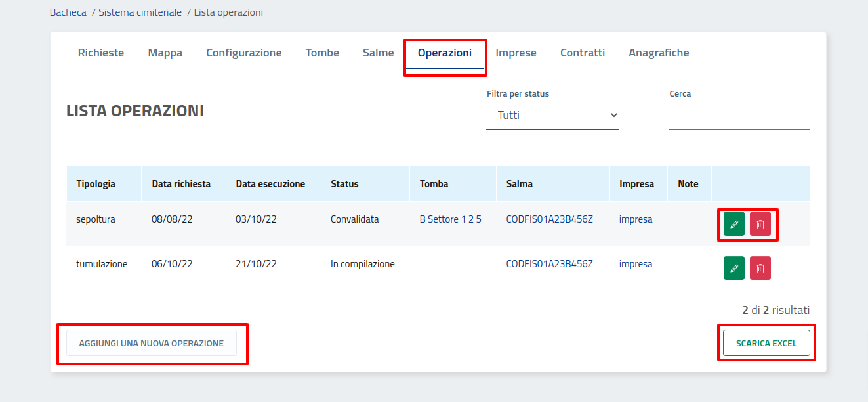
Task: Download list with Scarica Excel button
Action: coord(766,343)
